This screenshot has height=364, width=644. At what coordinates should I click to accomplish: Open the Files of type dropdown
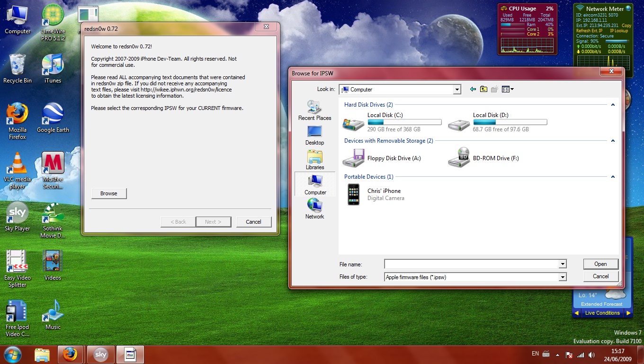[563, 277]
